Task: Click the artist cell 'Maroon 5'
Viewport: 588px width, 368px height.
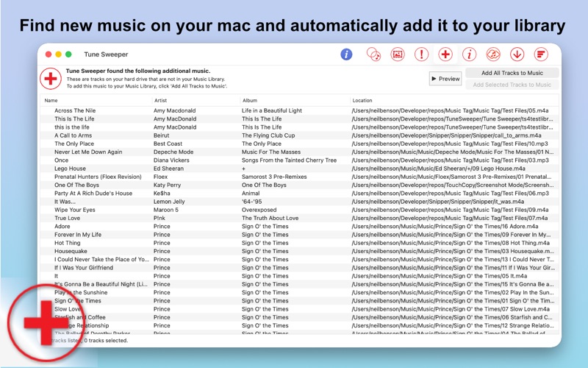Action: [166, 210]
